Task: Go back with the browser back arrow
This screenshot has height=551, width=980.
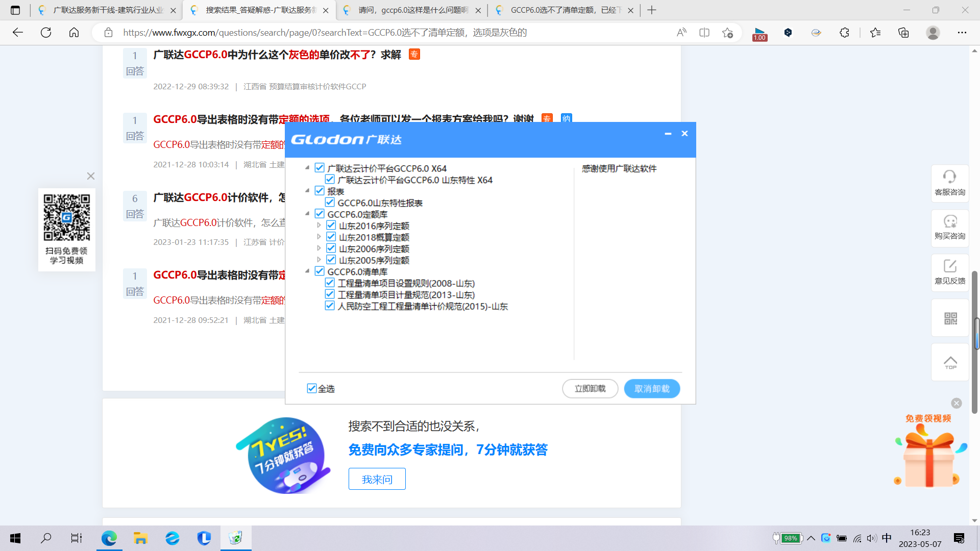Action: (x=18, y=33)
